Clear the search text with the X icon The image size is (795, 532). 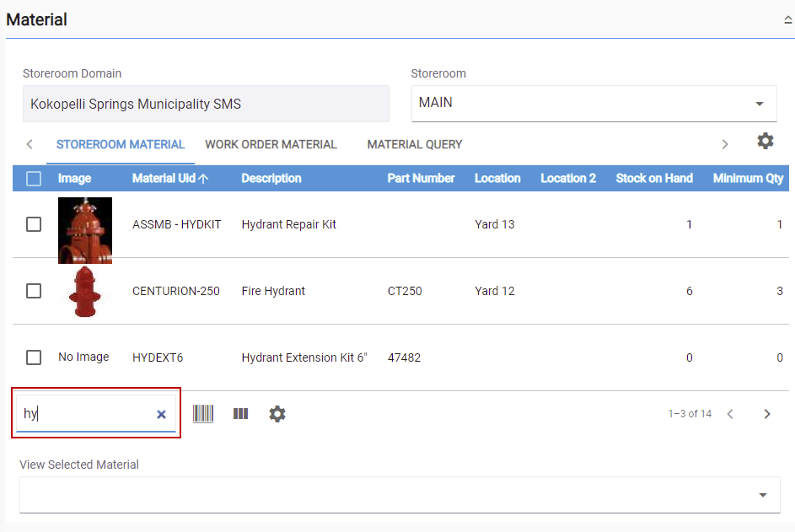tap(161, 414)
